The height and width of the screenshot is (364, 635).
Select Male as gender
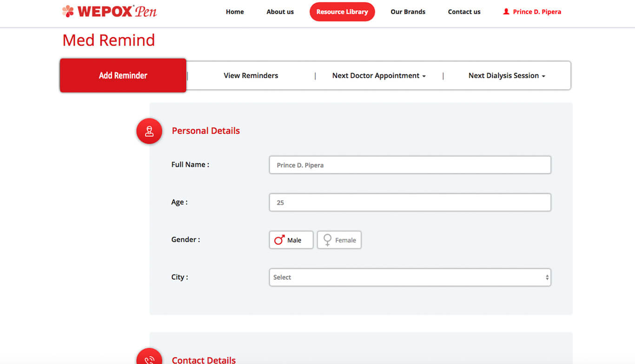[291, 240]
